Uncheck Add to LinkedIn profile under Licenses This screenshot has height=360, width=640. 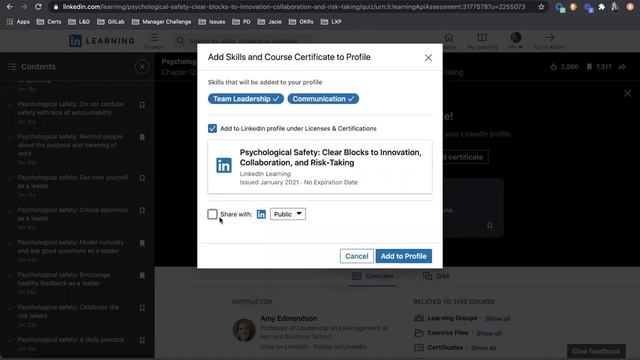pyautogui.click(x=212, y=129)
